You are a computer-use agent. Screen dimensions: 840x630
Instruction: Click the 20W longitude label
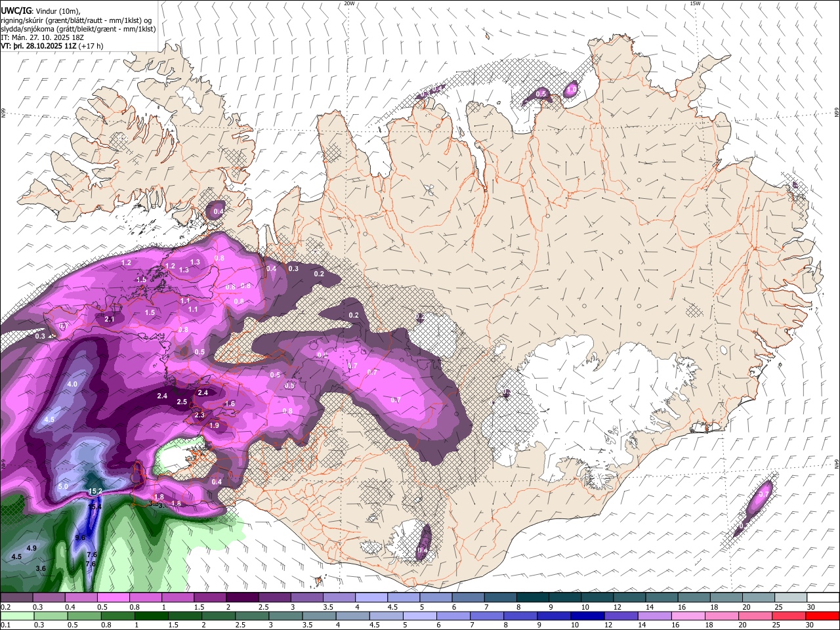(x=349, y=3)
